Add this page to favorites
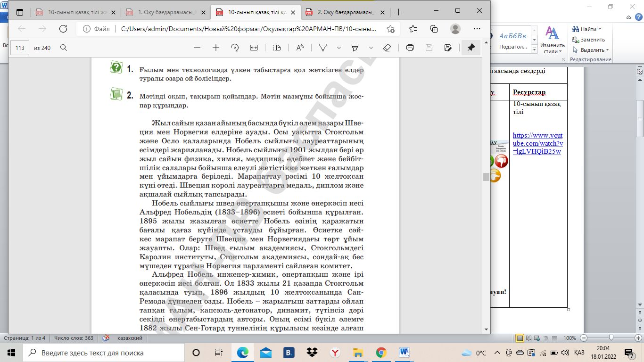 [390, 29]
